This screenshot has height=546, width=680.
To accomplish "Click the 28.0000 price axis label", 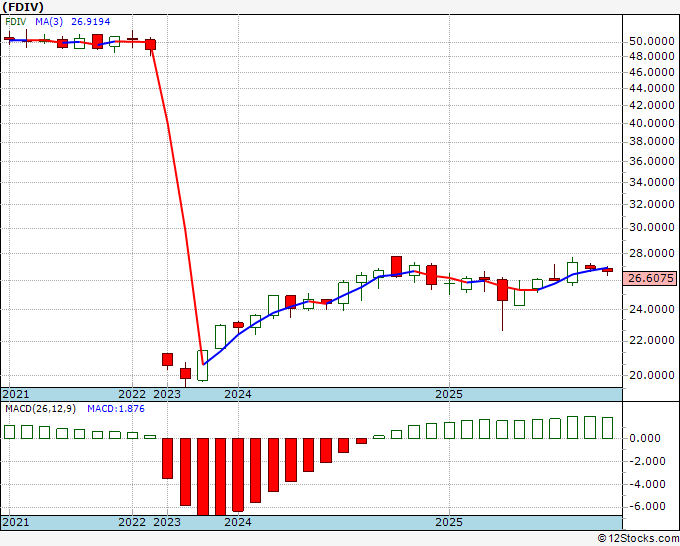I will click(651, 253).
